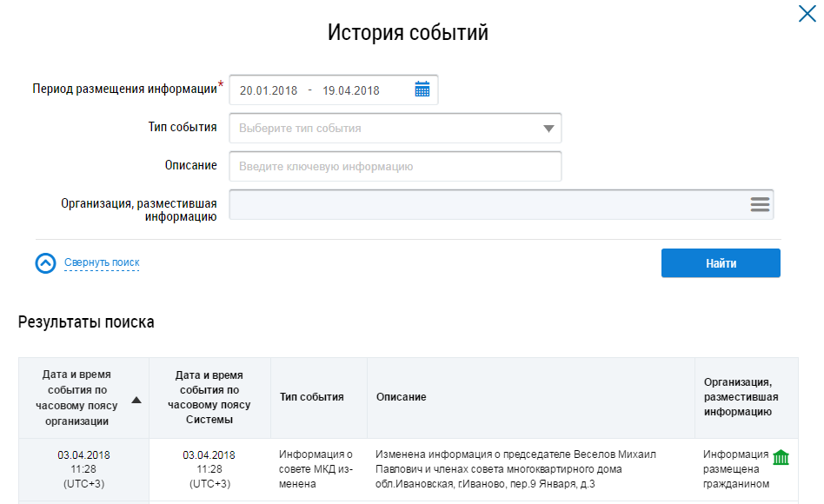Viewport: 824px width, 504px height.
Task: Open the Выберите тип события combo box
Action: coord(382,128)
